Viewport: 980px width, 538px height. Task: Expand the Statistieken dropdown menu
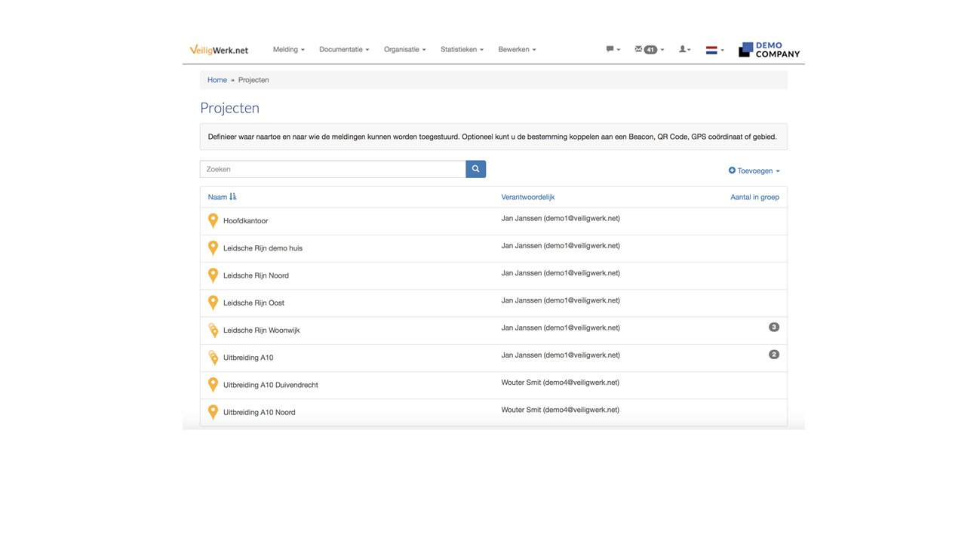point(462,50)
